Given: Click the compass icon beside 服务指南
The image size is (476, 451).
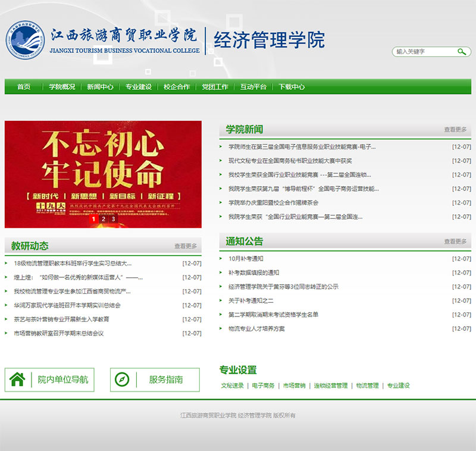Looking at the screenshot, I should tap(122, 380).
